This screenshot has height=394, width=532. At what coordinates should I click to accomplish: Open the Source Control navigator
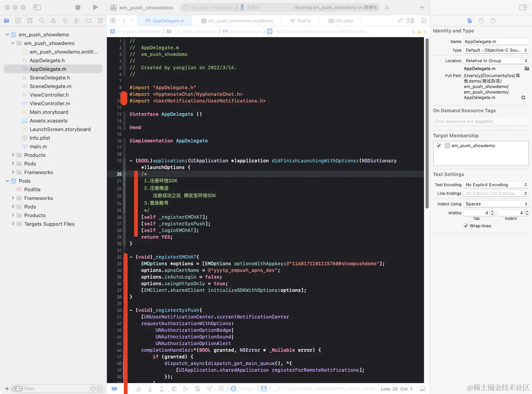[x=18, y=21]
